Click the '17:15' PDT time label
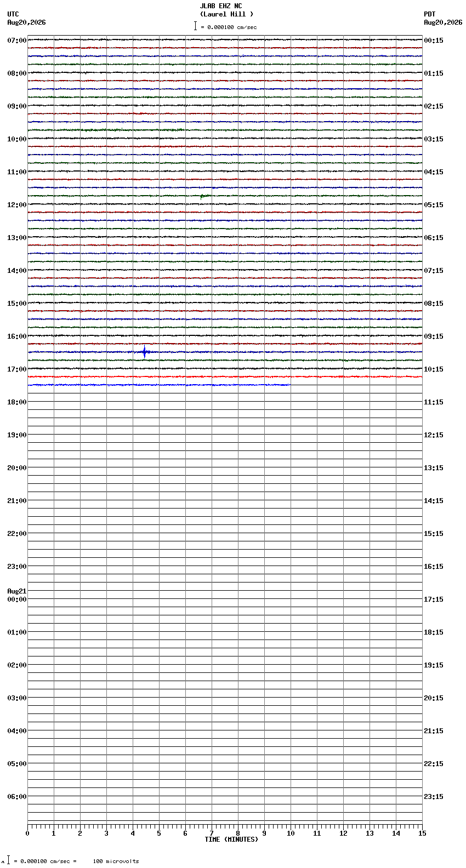This screenshot has width=466, height=868. [434, 599]
